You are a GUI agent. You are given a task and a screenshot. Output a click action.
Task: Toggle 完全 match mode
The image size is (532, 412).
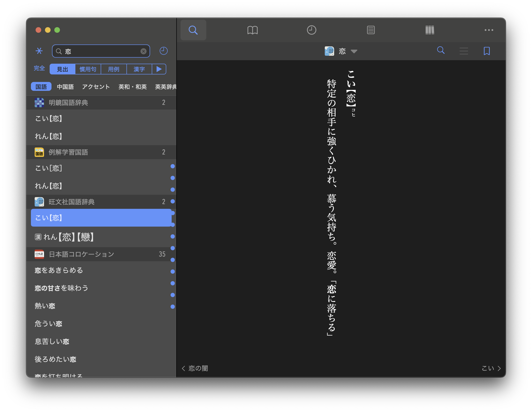tap(39, 68)
